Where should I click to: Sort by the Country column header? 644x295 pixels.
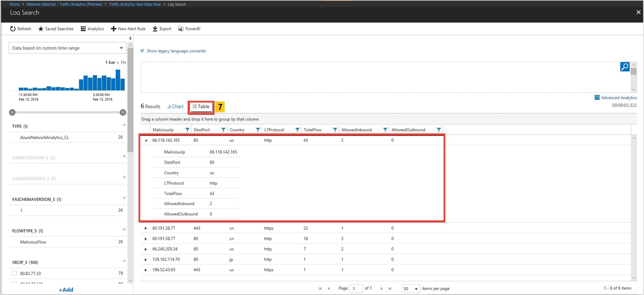click(x=237, y=130)
